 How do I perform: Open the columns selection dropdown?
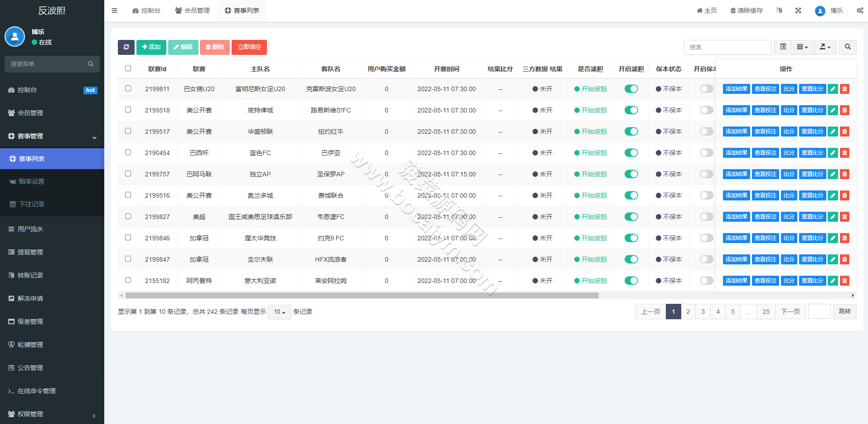pos(802,47)
